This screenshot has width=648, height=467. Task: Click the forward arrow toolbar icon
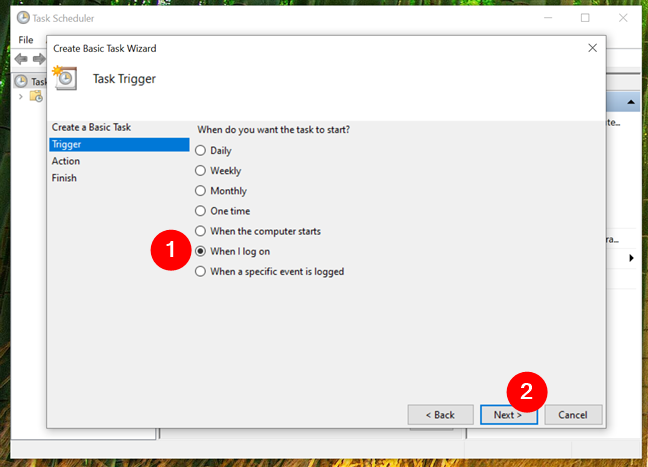(39, 59)
